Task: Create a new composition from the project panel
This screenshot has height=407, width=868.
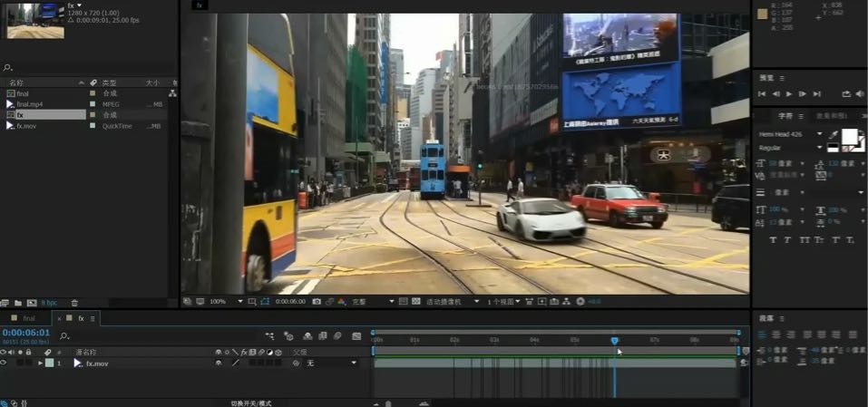Action: point(32,303)
